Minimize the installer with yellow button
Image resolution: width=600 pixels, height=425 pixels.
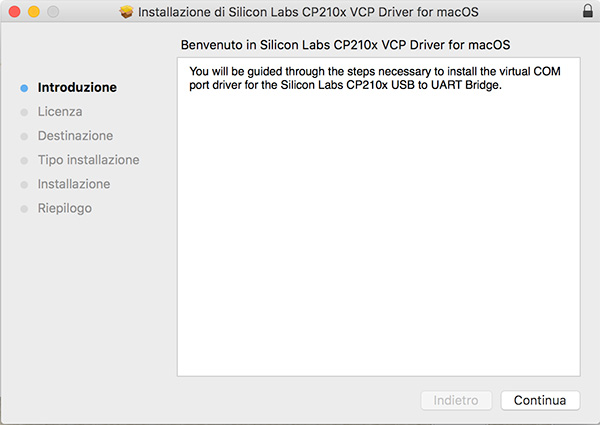pyautogui.click(x=33, y=14)
